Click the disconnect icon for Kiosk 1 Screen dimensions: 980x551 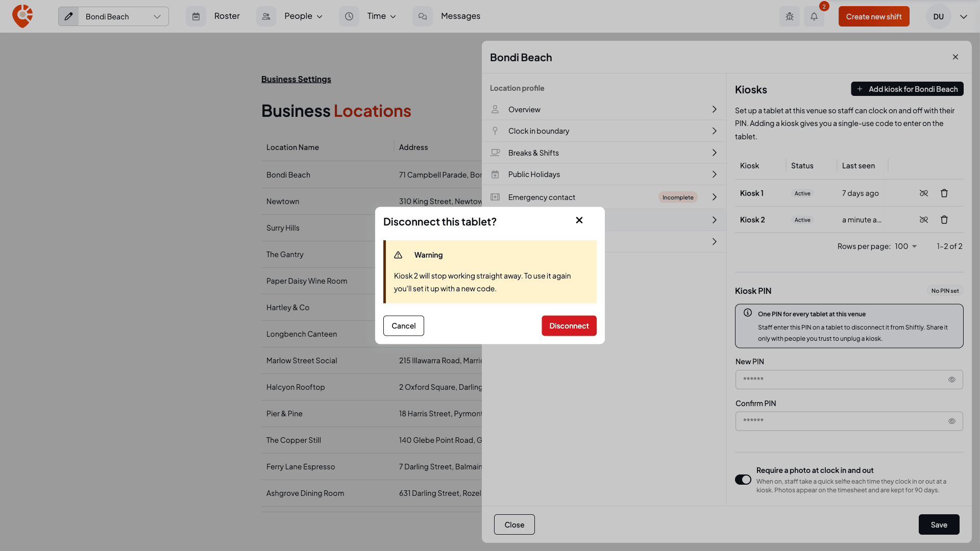[924, 193]
